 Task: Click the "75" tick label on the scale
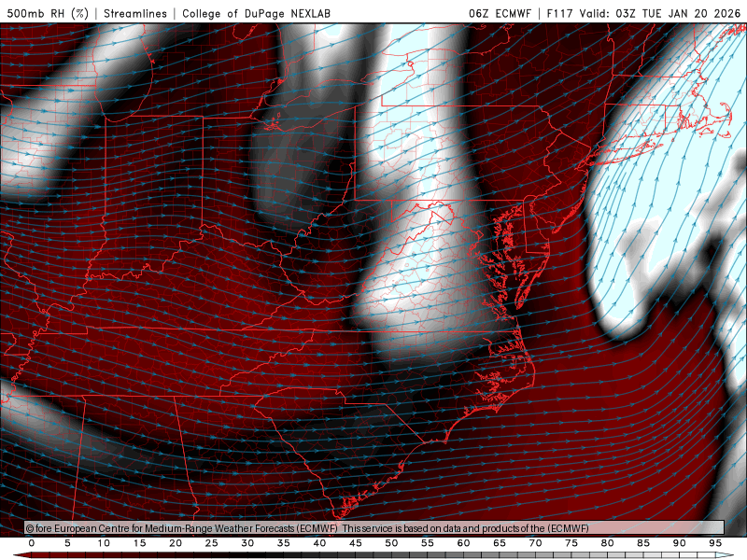(571, 543)
